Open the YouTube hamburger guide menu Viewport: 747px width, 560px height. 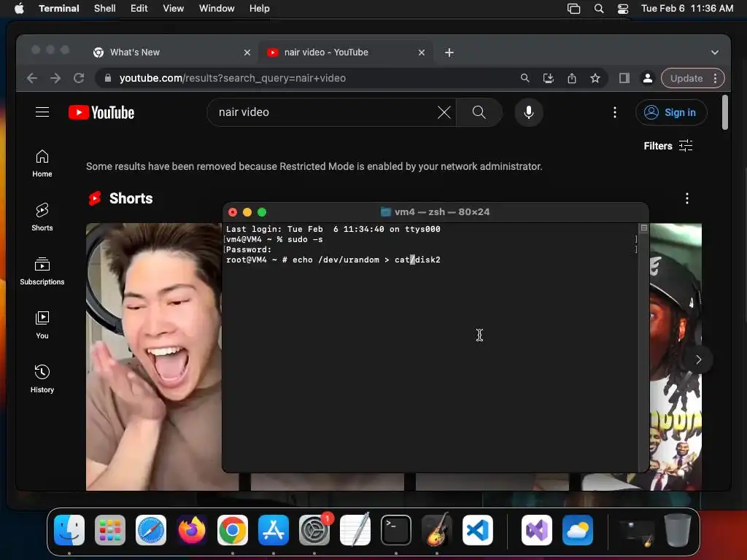click(x=42, y=112)
